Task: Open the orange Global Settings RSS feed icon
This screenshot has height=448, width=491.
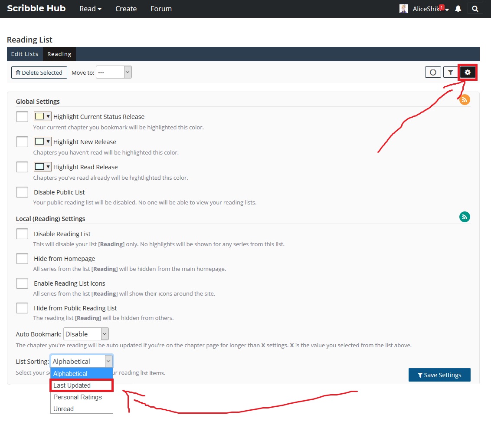Action: click(465, 99)
